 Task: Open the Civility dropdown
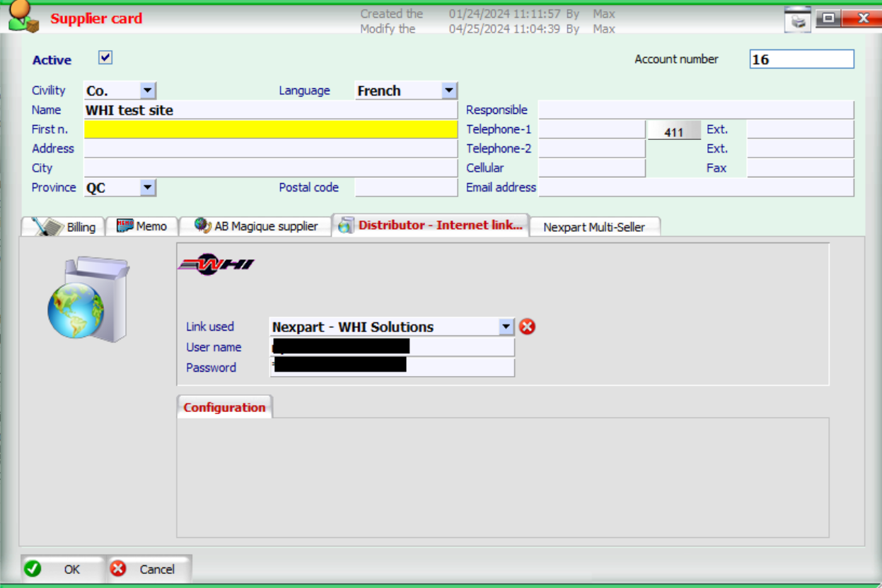click(147, 90)
